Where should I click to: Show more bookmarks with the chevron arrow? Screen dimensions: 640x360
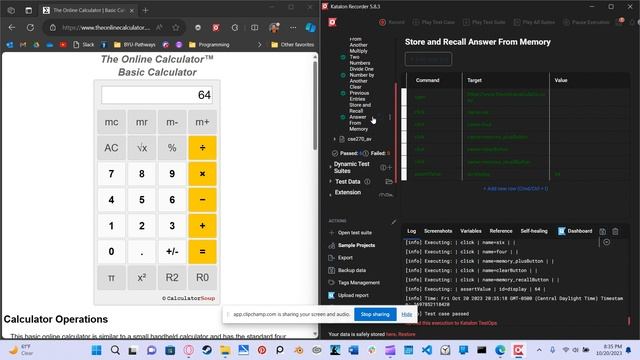[x=259, y=44]
